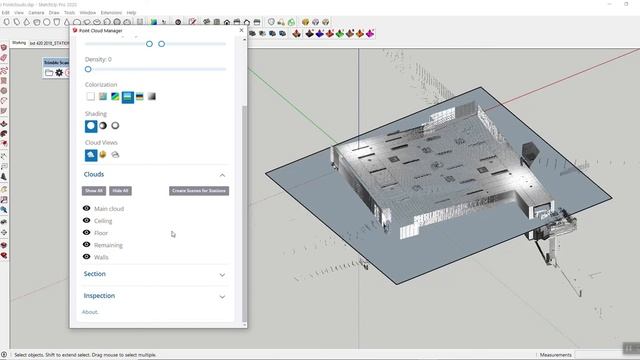Choose the half-shaded sphere shading mode
The width and height of the screenshot is (640, 360).
[103, 126]
